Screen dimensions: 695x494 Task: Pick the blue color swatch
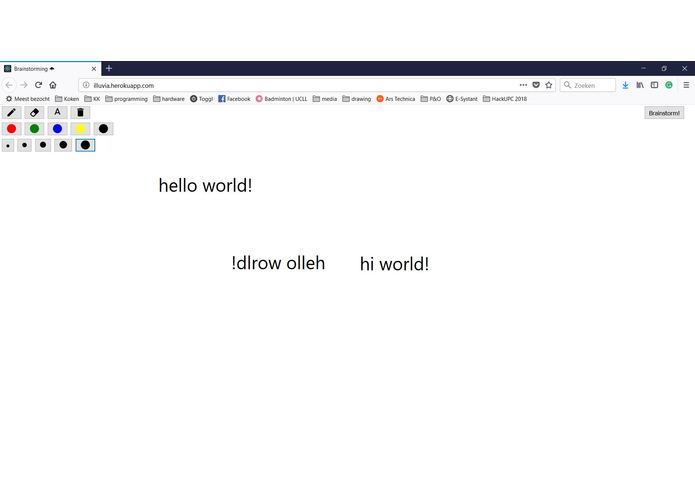click(57, 129)
